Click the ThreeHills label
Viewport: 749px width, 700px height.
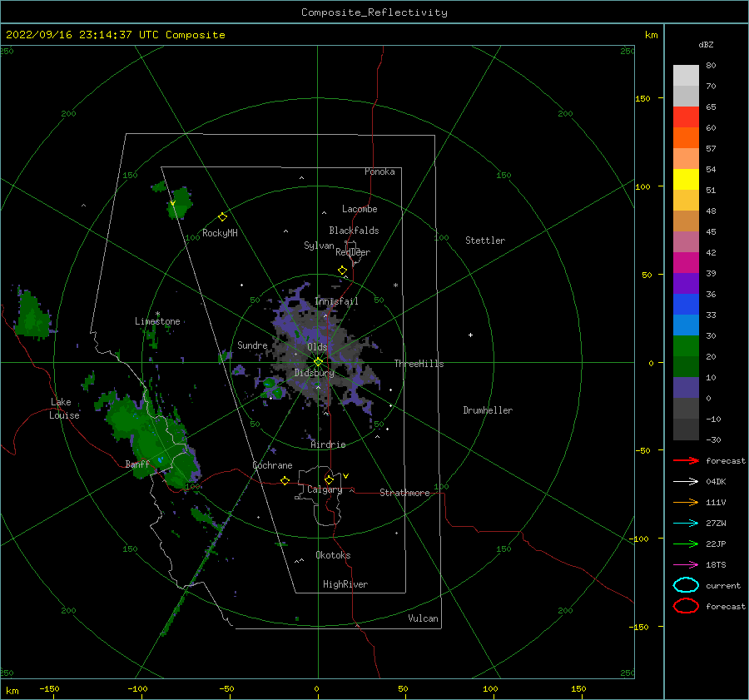(419, 364)
